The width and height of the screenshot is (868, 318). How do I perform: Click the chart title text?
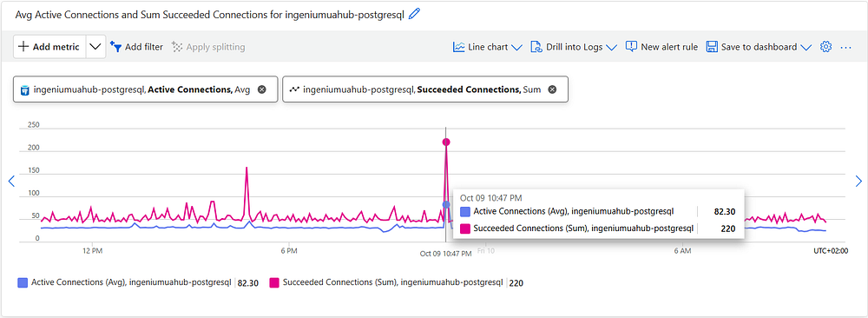coord(210,15)
